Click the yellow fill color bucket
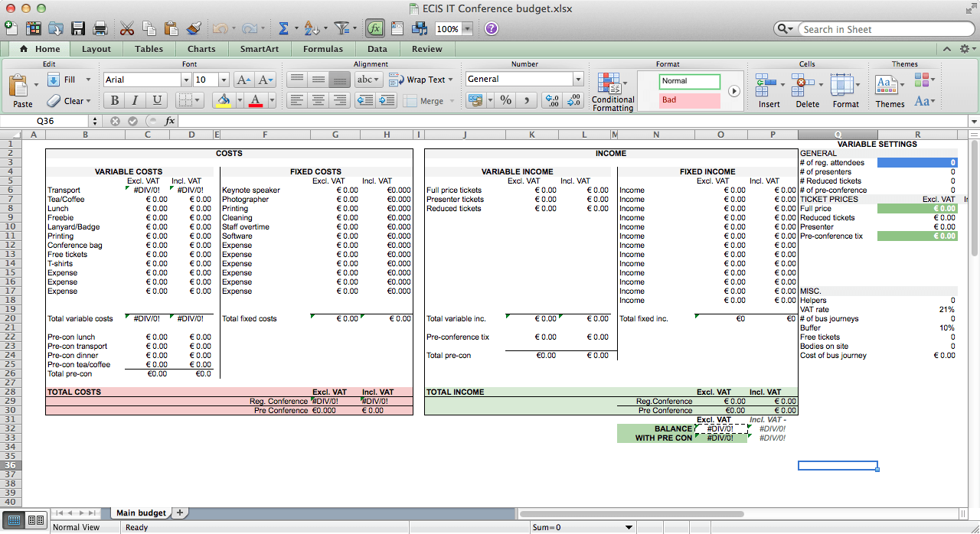This screenshot has height=534, width=980. (x=223, y=100)
